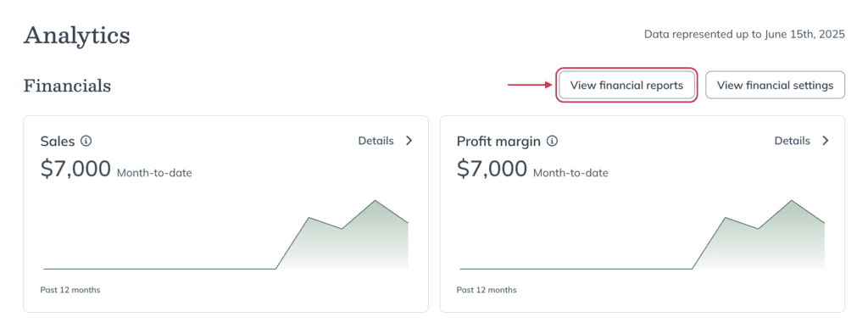The width and height of the screenshot is (868, 334).
Task: Open View financial reports
Action: [626, 86]
